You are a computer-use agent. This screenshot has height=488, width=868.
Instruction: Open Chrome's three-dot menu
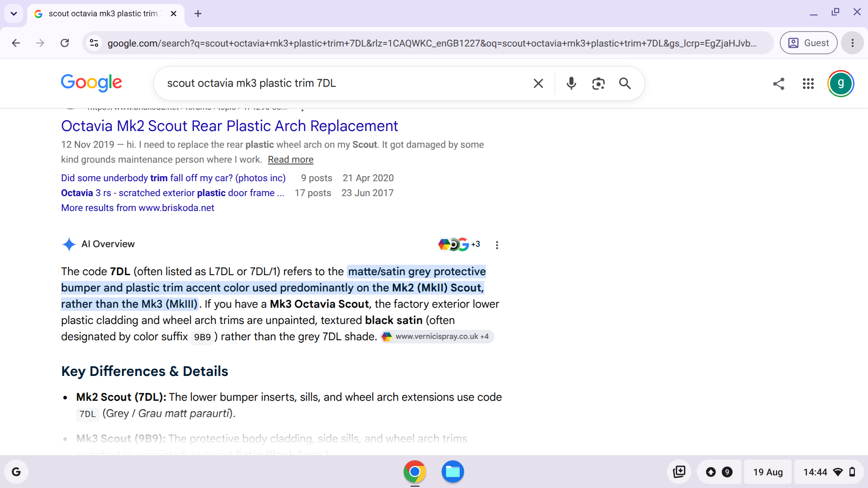point(853,43)
